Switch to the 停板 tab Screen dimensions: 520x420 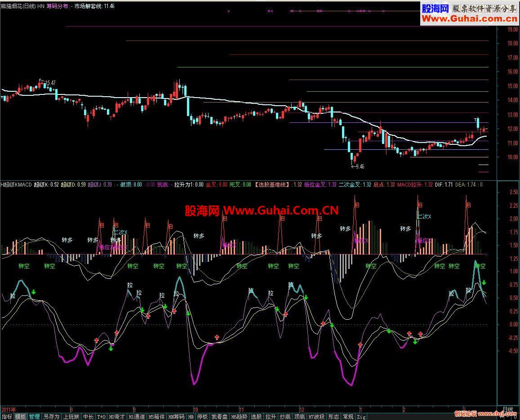[202, 417]
